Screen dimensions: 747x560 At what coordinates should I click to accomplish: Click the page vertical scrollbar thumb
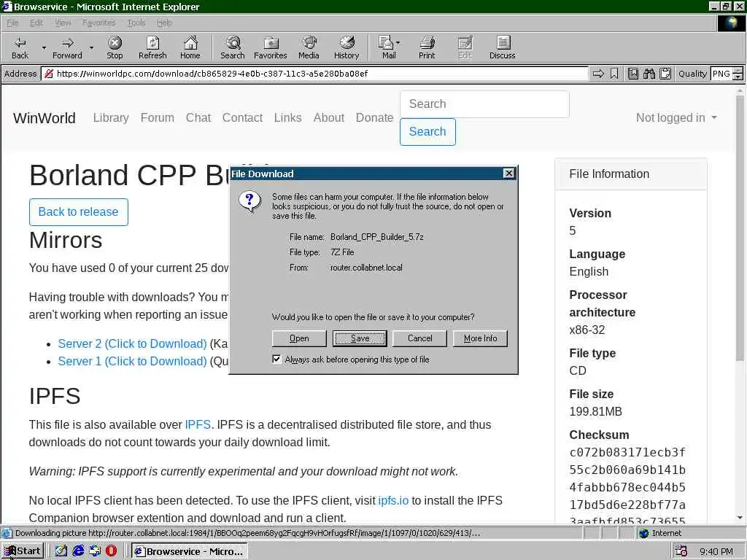click(x=740, y=228)
